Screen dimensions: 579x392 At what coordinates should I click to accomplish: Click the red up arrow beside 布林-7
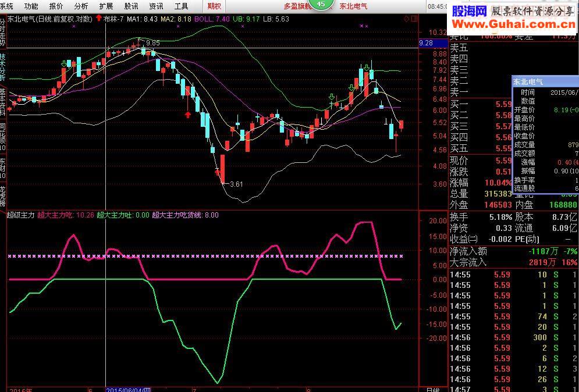click(x=98, y=19)
